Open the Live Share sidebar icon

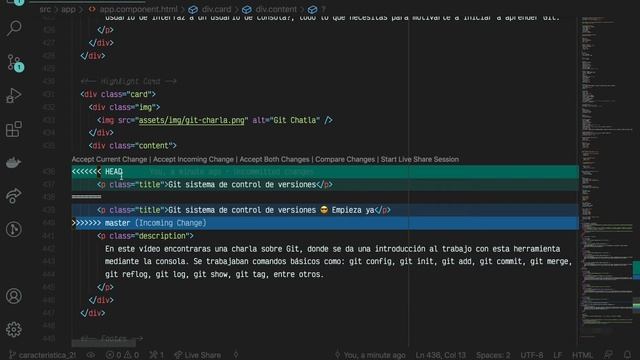coord(13,196)
